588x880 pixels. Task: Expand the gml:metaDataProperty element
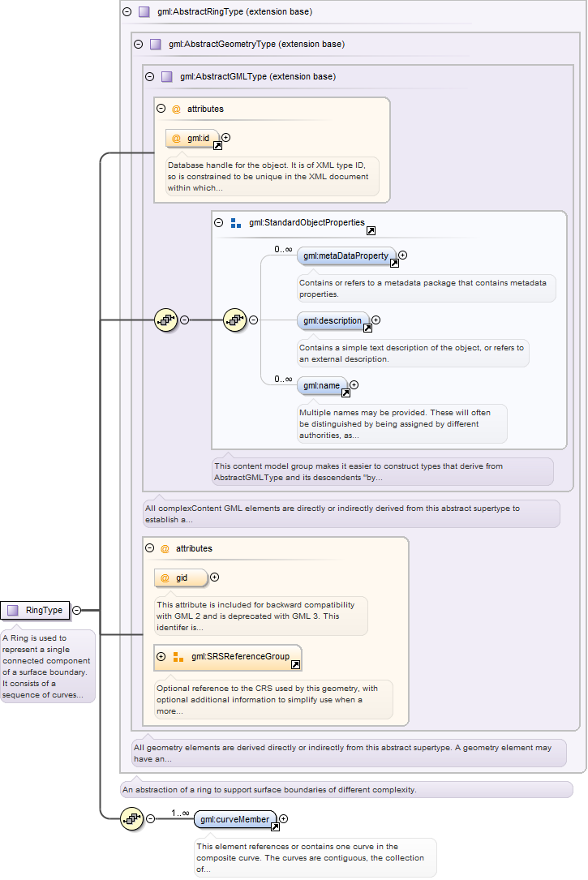click(x=403, y=255)
